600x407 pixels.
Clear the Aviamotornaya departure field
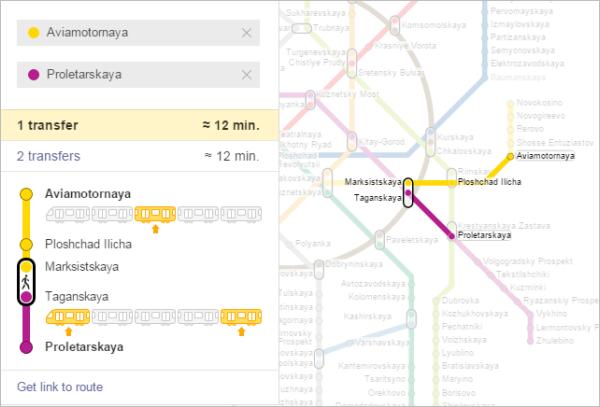pyautogui.click(x=246, y=33)
